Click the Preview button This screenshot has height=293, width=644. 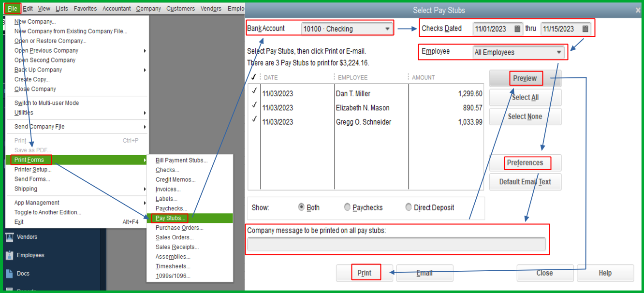point(525,78)
